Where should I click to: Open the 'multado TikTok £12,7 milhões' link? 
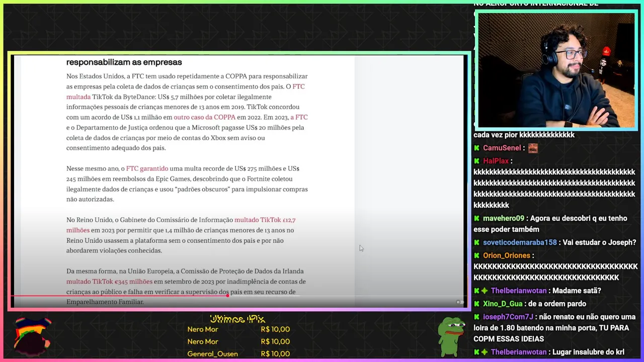[x=181, y=225]
